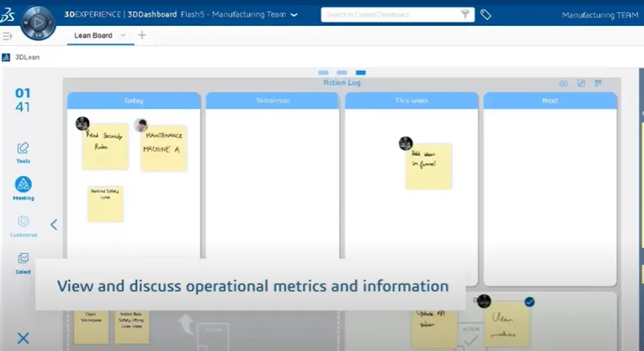Go to the second board page indicator

click(x=342, y=73)
